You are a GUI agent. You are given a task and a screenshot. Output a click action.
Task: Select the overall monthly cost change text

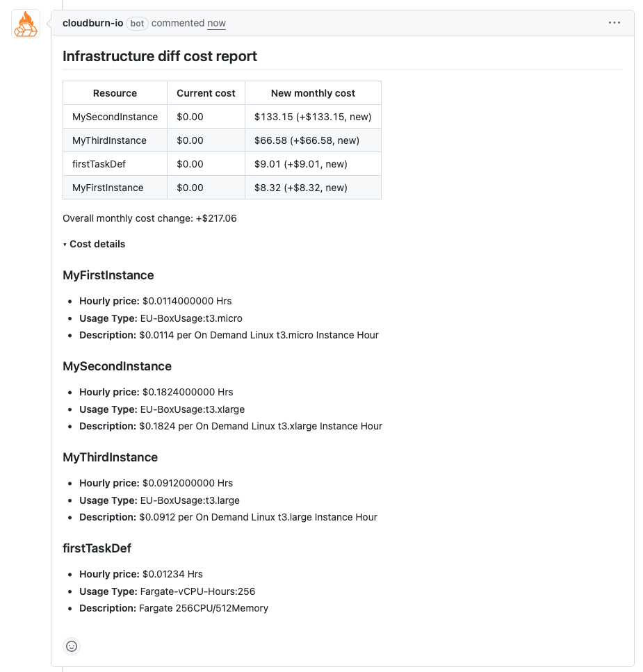[149, 218]
